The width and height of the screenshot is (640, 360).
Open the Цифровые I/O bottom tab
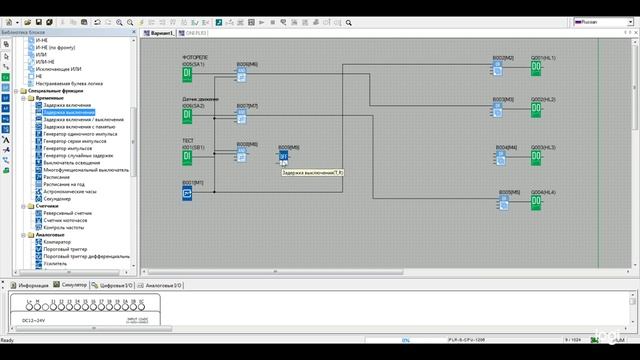[112, 285]
